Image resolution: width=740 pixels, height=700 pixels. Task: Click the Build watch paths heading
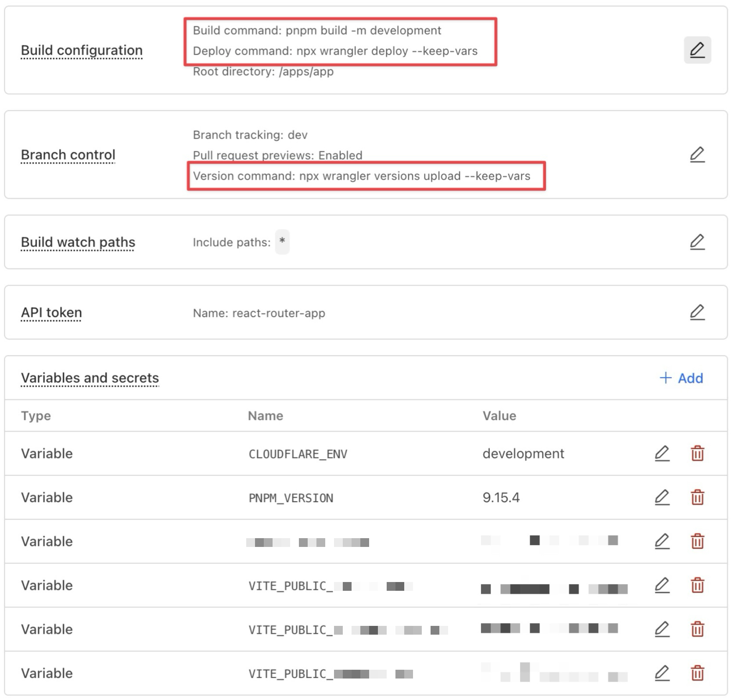78,242
